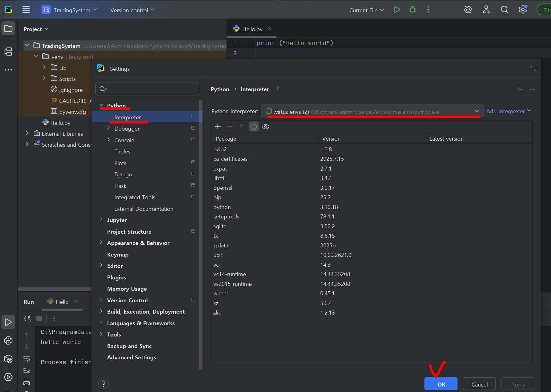551x392 pixels.
Task: Open the Structure tool window icon
Action: pyautogui.click(x=8, y=52)
